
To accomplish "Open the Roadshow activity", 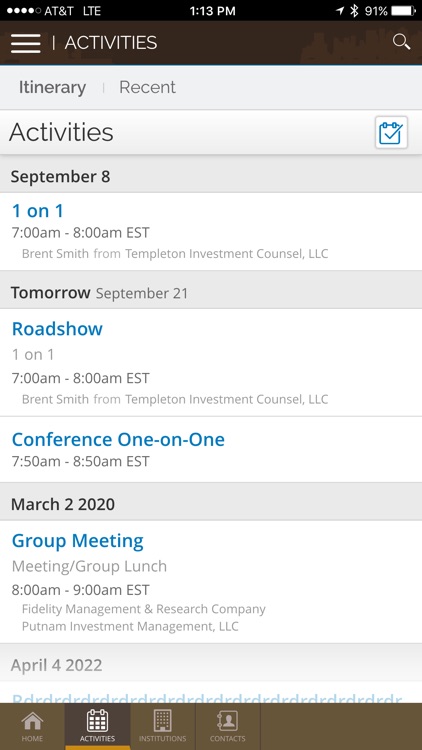I will [x=211, y=362].
